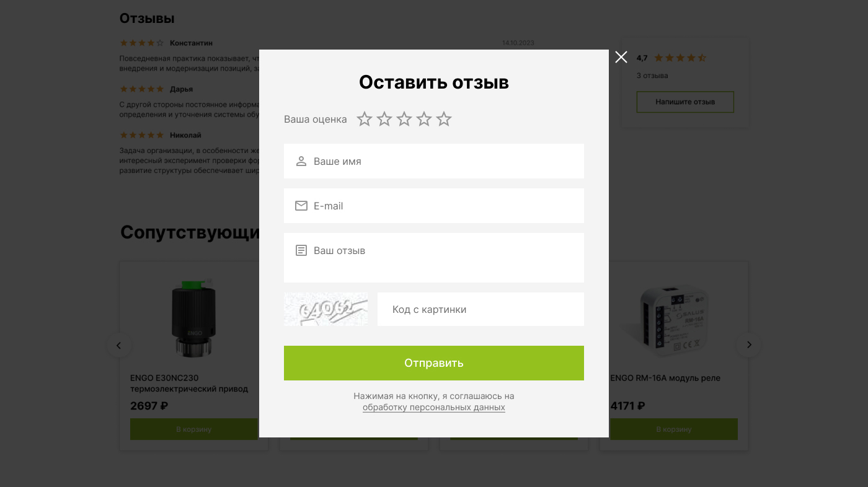Image resolution: width=868 pixels, height=487 pixels.
Task: Go to next carousel products arrow
Action: pyautogui.click(x=749, y=345)
